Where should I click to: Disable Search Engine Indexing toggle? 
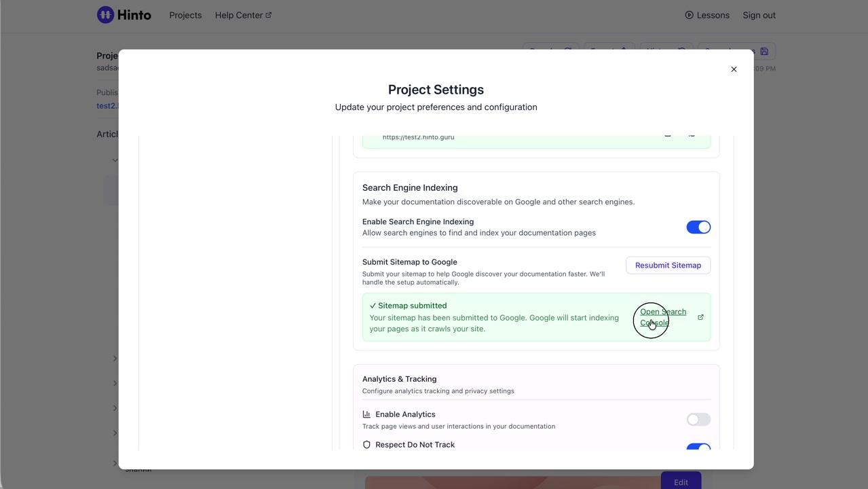[698, 228]
